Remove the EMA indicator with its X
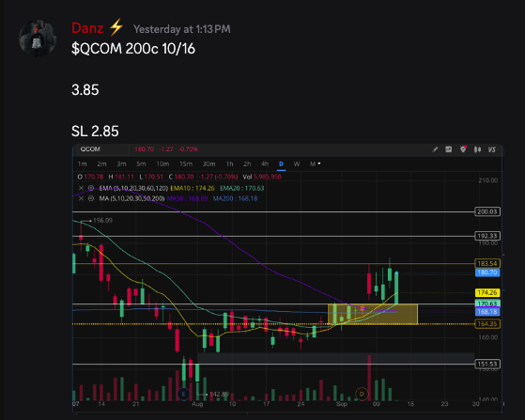Image resolution: width=525 pixels, height=420 pixels. click(x=81, y=188)
